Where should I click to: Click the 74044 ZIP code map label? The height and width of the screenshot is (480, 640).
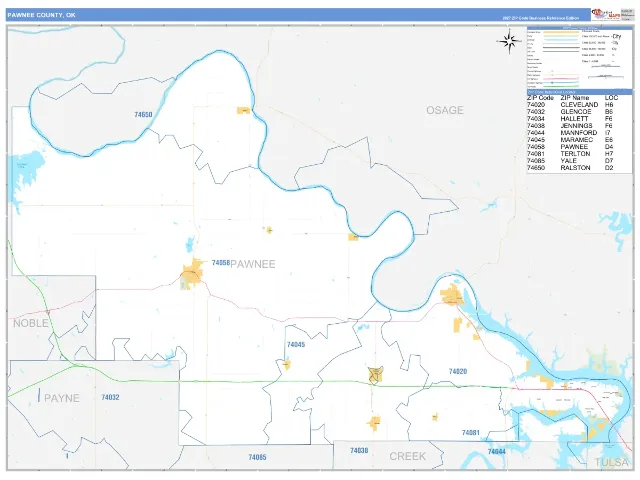(497, 451)
